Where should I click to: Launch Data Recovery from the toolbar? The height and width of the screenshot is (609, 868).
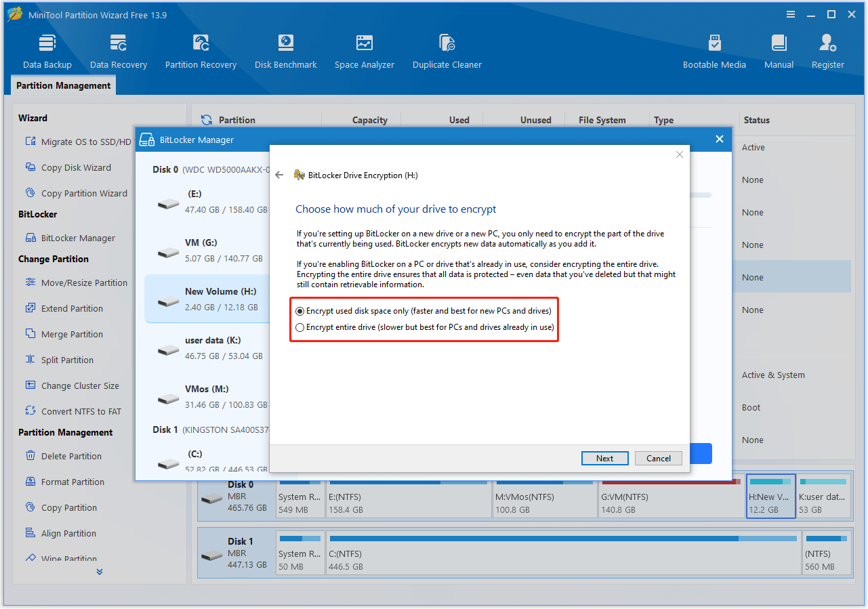(119, 51)
